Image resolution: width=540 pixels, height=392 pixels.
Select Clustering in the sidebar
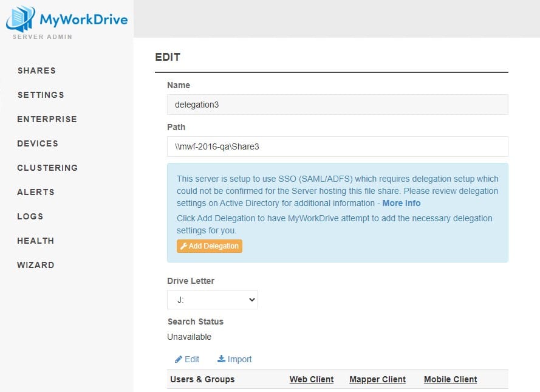click(x=47, y=168)
